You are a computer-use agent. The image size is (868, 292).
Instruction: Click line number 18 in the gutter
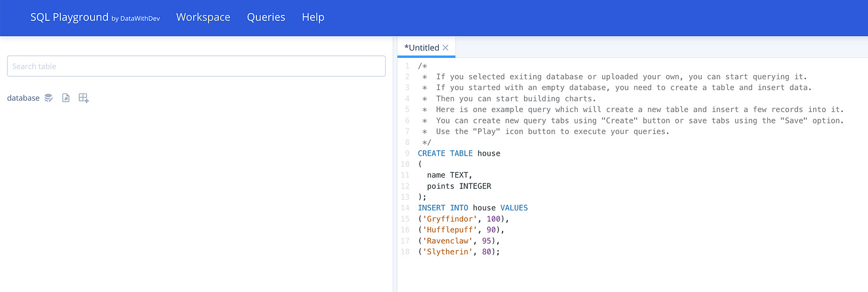[405, 251]
